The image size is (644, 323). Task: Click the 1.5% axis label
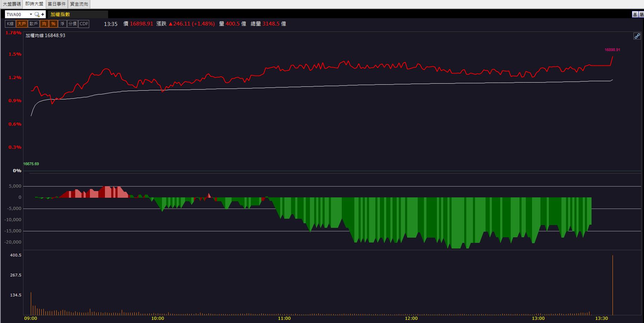15,54
